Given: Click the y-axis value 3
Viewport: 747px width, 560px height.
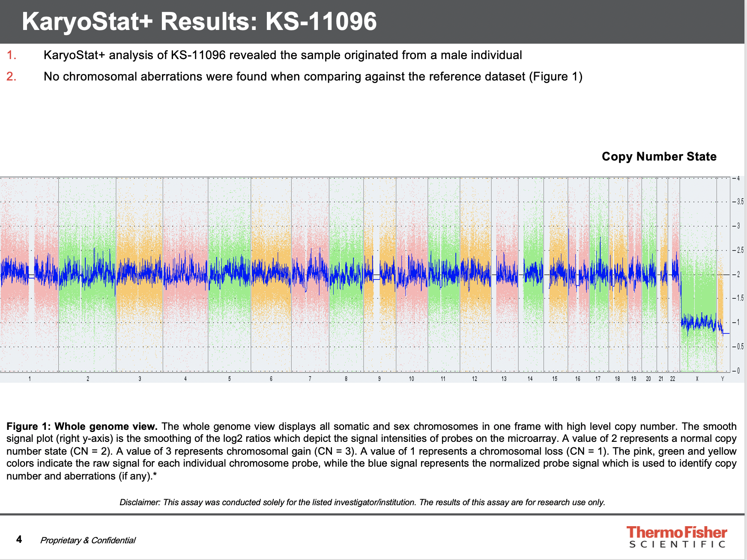Looking at the screenshot, I should click(738, 226).
